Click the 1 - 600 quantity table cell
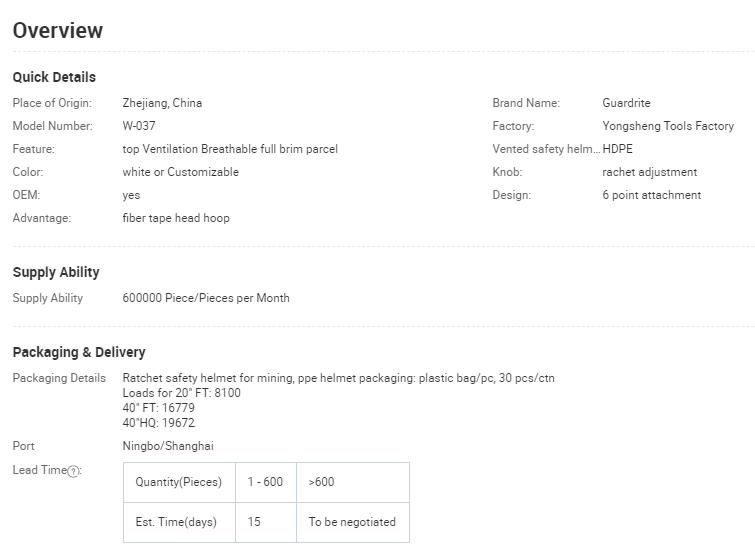This screenshot has height=554, width=755. click(x=265, y=482)
